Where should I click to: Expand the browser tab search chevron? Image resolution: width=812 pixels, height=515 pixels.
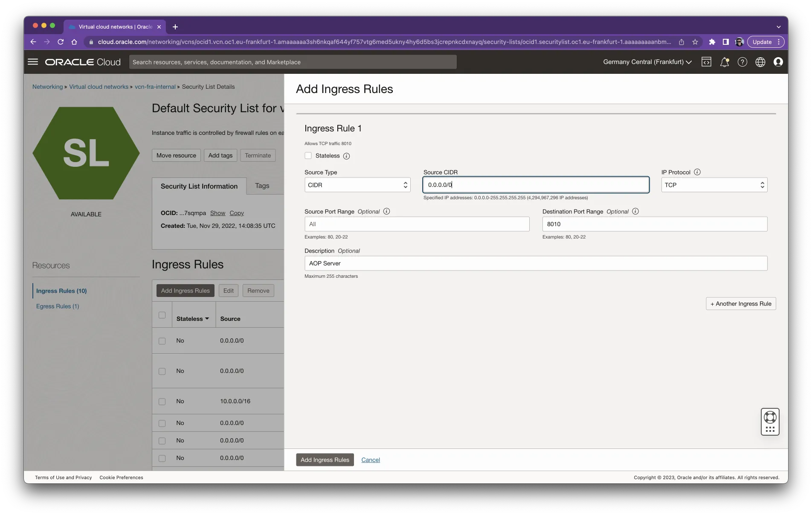779,27
